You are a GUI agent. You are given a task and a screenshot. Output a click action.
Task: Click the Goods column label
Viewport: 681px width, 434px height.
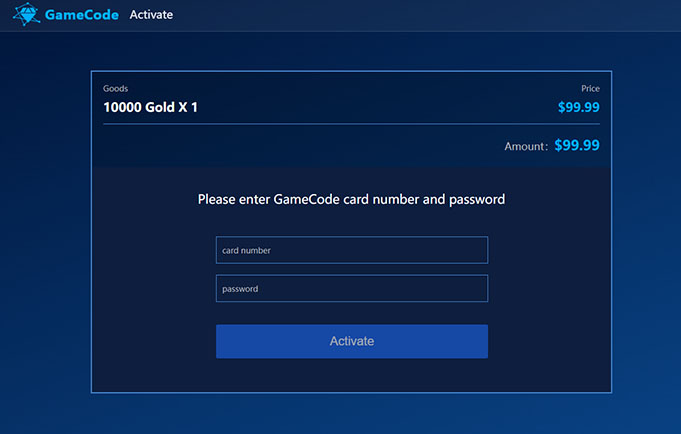click(116, 89)
